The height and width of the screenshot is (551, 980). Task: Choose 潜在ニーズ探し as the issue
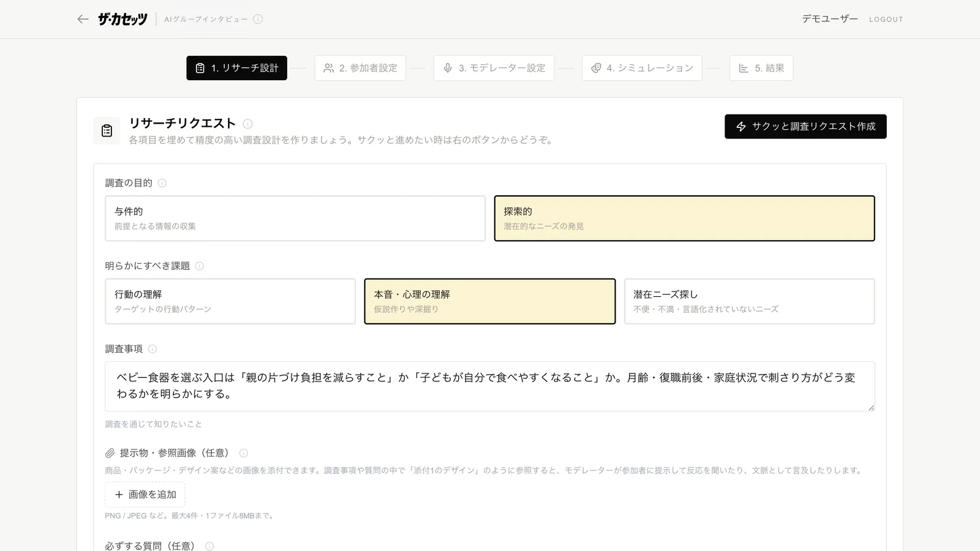coord(750,301)
